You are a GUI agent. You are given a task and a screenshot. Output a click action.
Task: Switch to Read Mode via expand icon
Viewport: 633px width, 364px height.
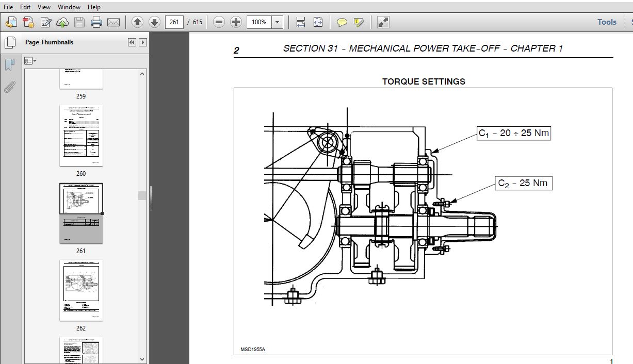(383, 22)
